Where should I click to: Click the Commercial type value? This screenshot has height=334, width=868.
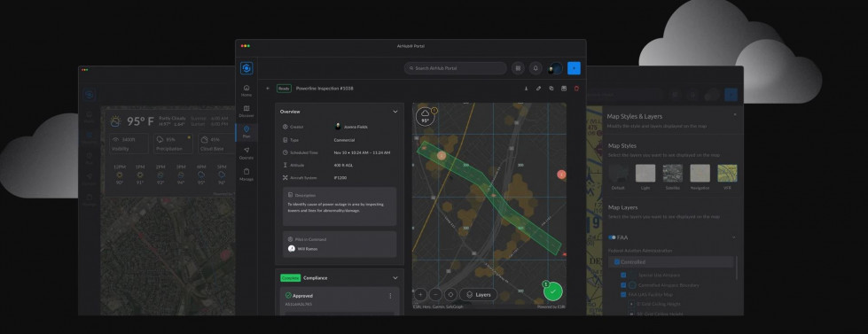344,140
